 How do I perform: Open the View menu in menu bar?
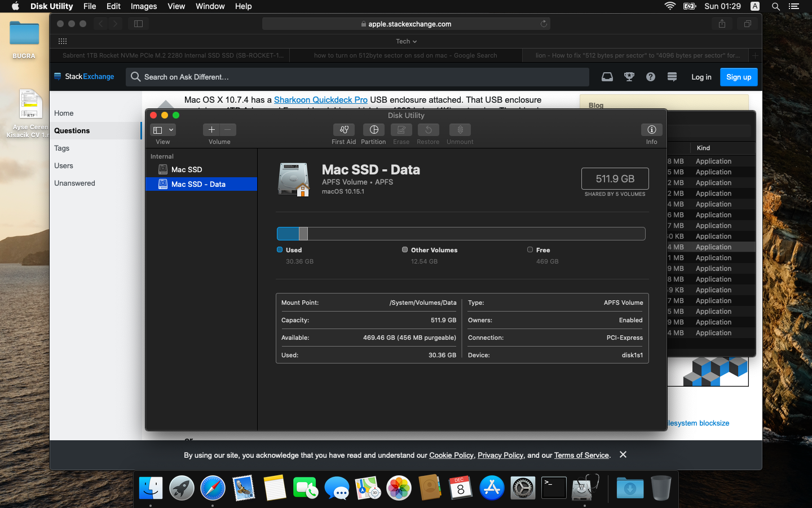point(176,6)
